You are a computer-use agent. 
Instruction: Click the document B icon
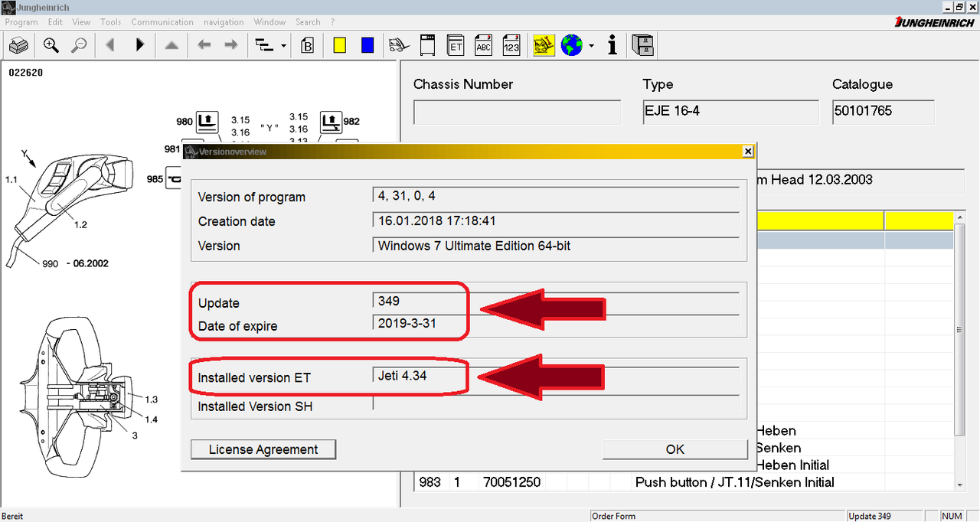point(308,46)
